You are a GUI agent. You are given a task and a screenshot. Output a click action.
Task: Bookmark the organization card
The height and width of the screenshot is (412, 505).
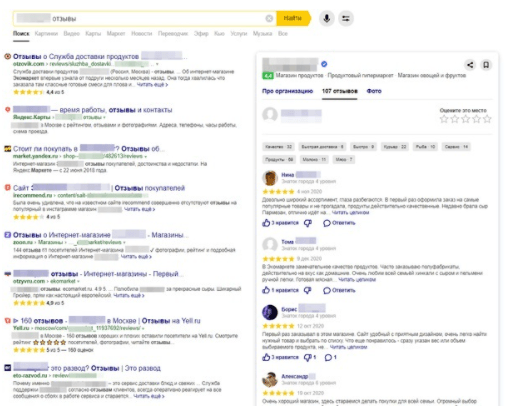[486, 65]
